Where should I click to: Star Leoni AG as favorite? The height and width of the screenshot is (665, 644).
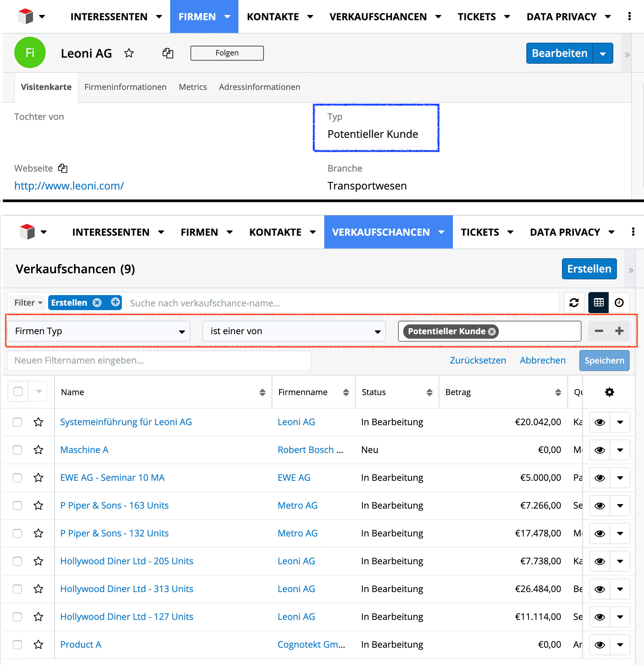coord(129,53)
